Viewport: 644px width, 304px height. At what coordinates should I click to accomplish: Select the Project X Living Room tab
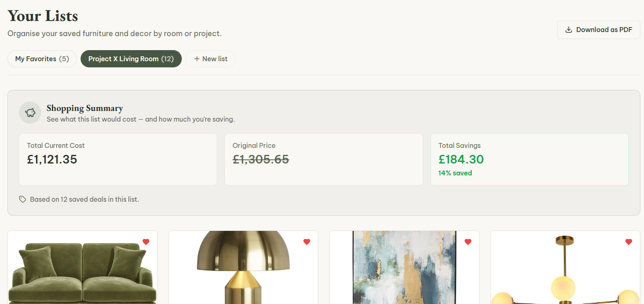point(131,59)
